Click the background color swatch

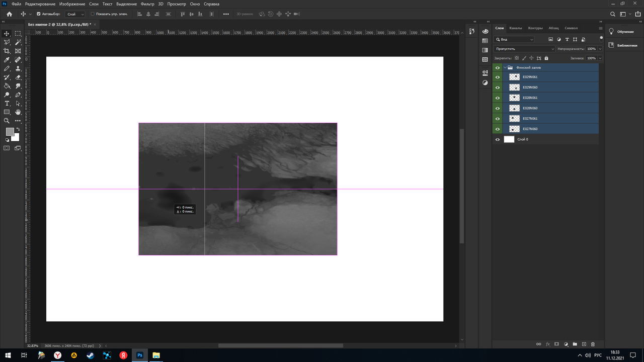[16, 138]
